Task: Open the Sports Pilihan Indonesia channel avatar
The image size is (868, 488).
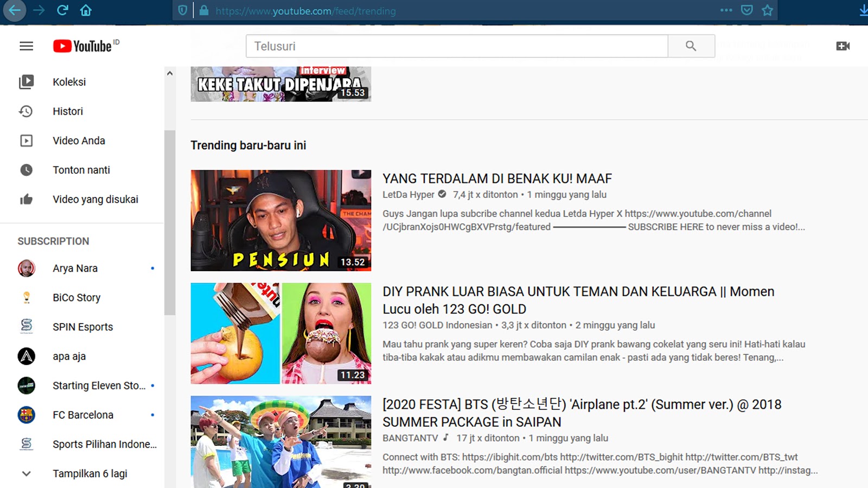Action: pyautogui.click(x=26, y=444)
